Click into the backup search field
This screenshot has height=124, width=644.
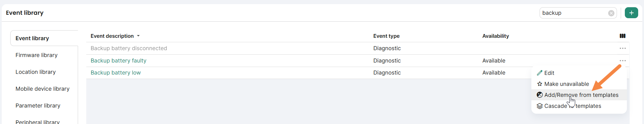click(573, 13)
